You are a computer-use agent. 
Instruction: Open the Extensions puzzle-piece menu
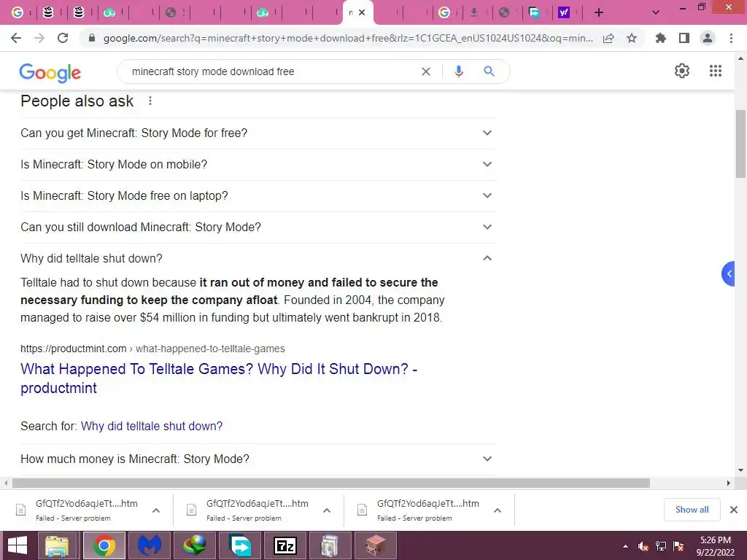[661, 38]
